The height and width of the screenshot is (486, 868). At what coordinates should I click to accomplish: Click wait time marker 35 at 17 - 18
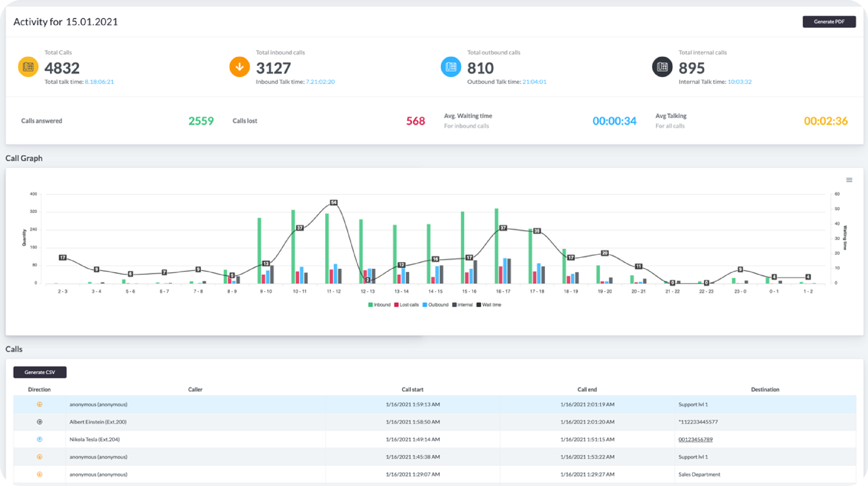(x=537, y=231)
